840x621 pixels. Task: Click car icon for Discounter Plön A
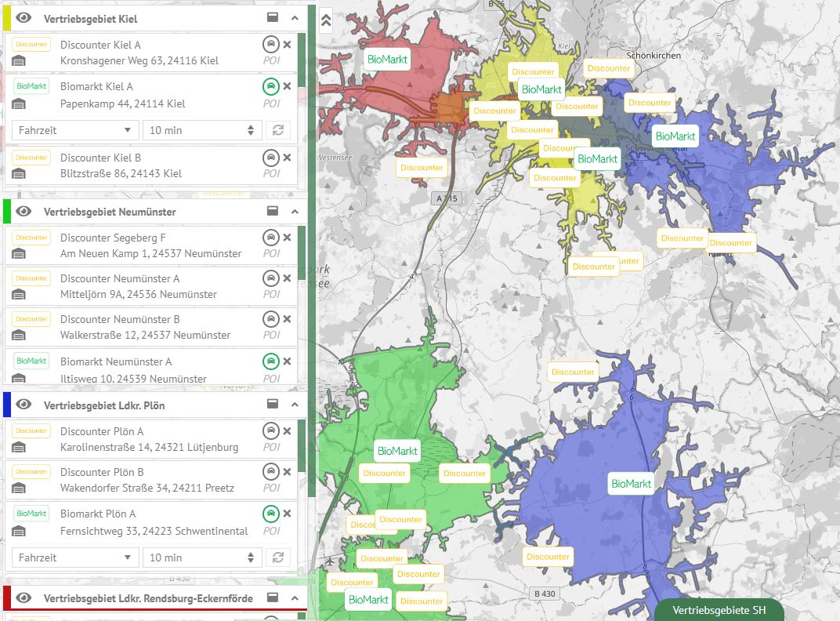click(x=271, y=430)
